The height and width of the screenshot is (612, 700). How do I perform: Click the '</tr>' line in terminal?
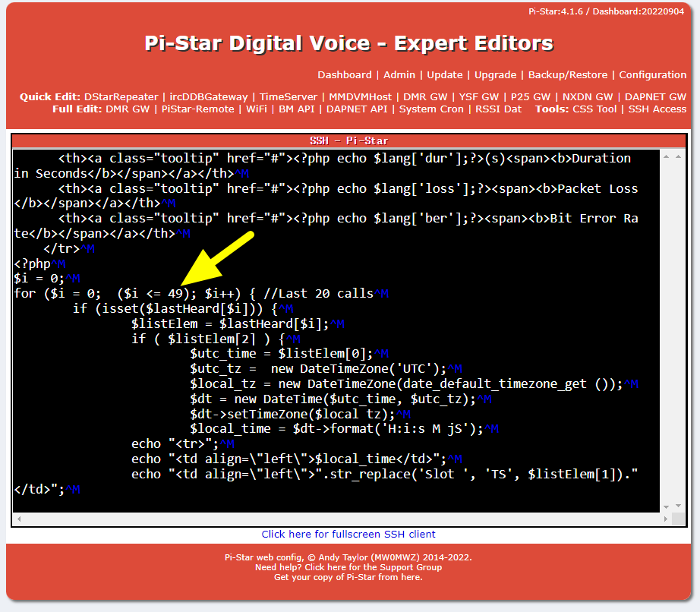click(x=69, y=248)
